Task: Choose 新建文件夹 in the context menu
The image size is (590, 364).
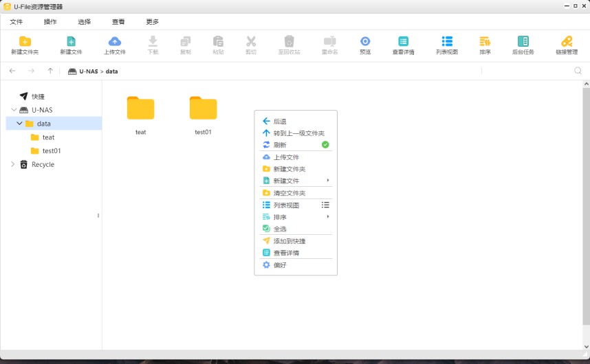Action: [296, 169]
